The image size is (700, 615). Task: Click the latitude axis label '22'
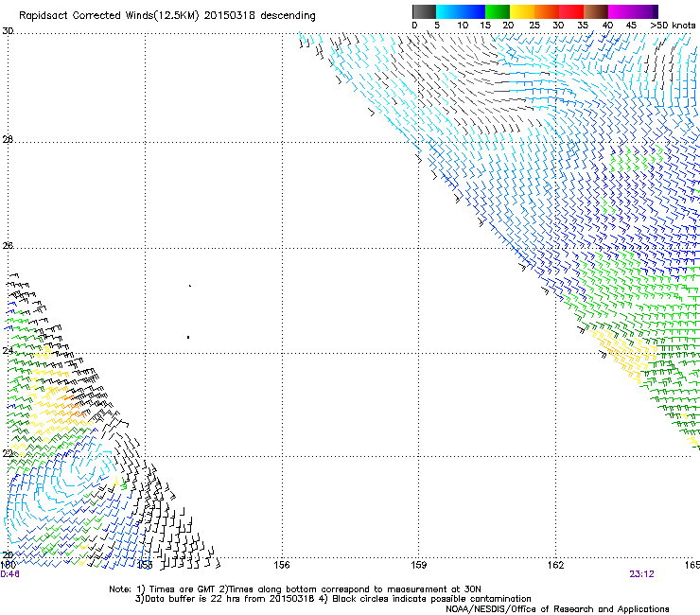(x=8, y=454)
